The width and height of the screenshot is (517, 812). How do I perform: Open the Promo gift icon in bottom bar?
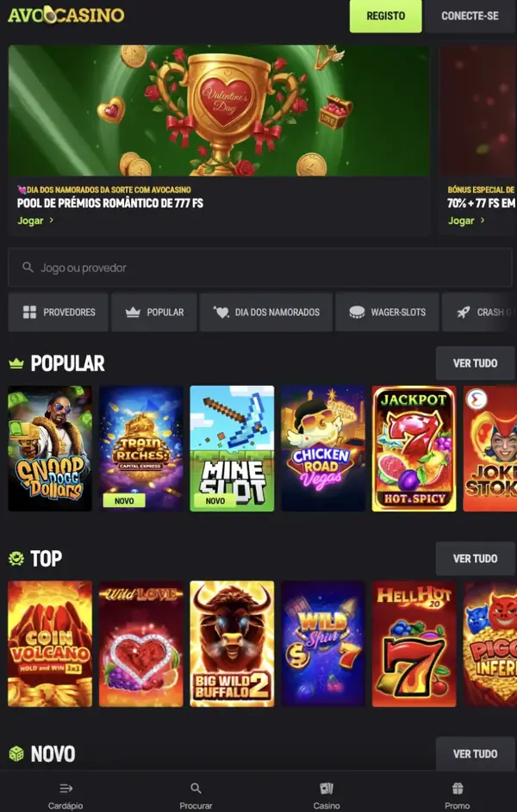(457, 788)
